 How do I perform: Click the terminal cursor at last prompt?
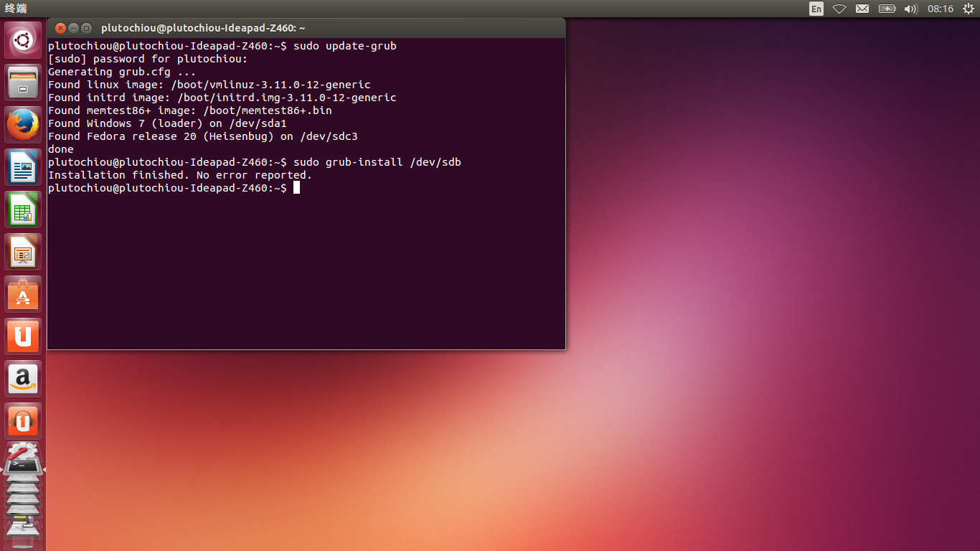coord(296,188)
